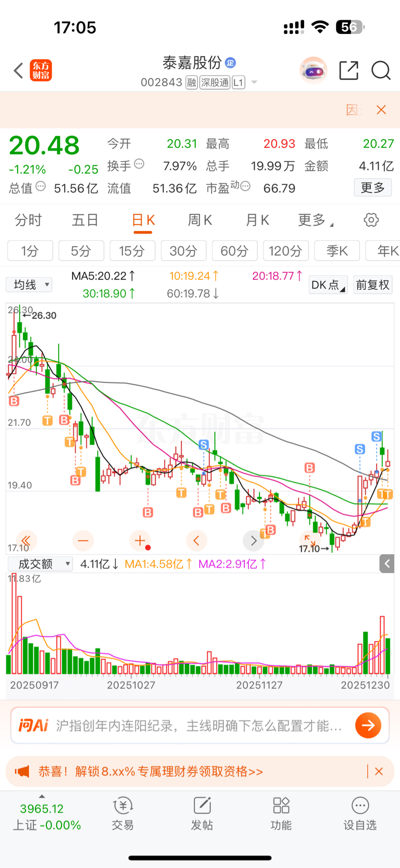
Task: Tap the blue enterprise badge beside 泰嘉股份
Action: [x=230, y=63]
